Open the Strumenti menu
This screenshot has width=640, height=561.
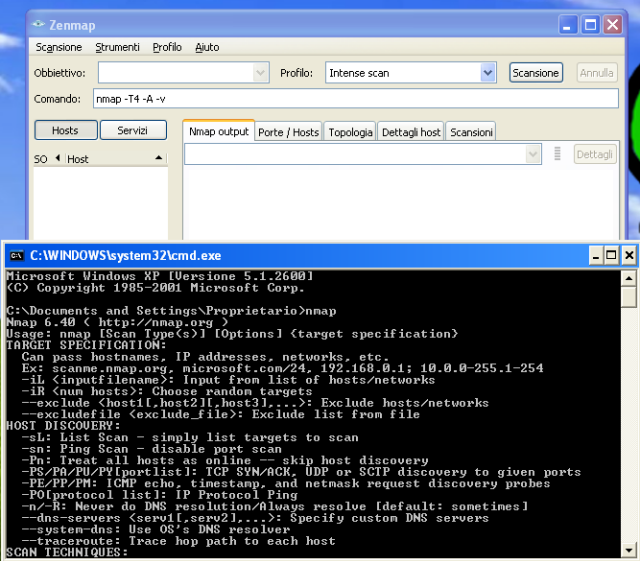point(118,47)
